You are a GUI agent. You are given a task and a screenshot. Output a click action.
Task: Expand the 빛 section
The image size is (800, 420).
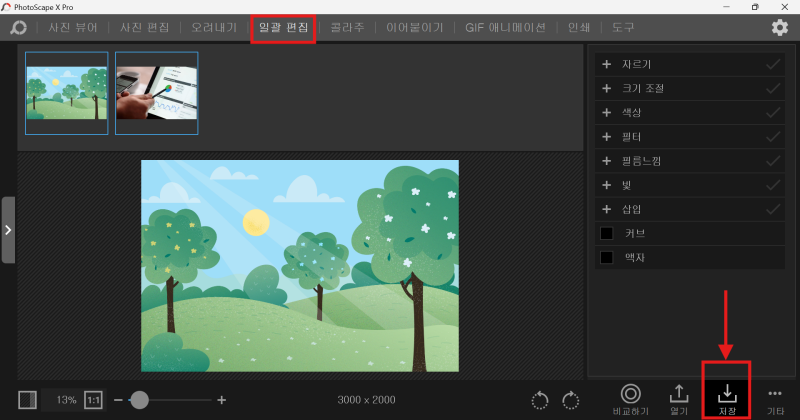coord(607,185)
